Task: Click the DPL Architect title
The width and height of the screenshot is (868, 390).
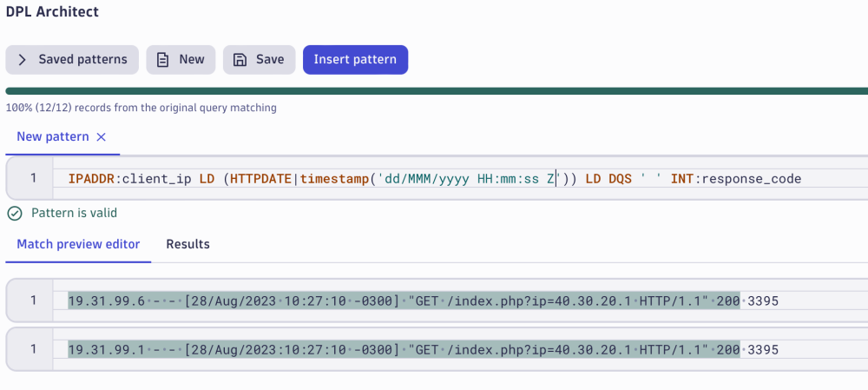Action: (x=52, y=12)
